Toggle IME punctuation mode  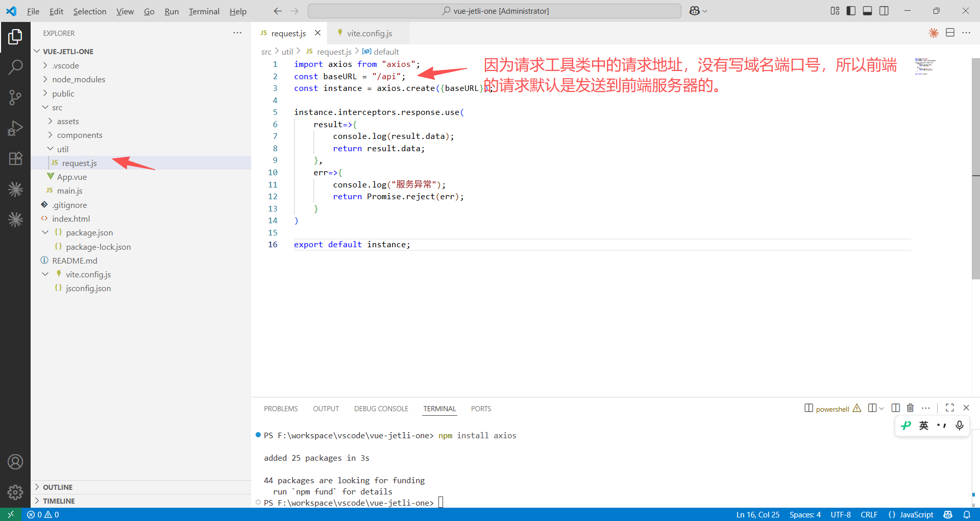pyautogui.click(x=942, y=425)
